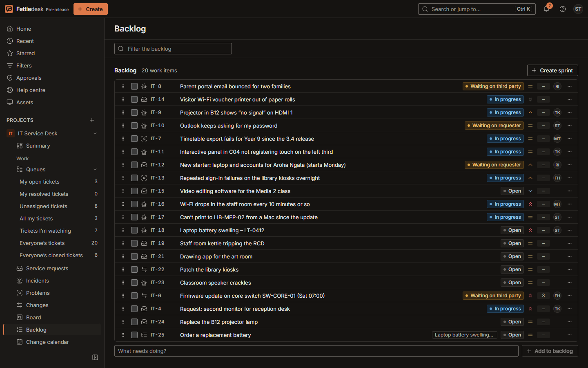Image resolution: width=588 pixels, height=368 pixels.
Task: Select the checkbox for IT-11
Action: click(x=134, y=152)
